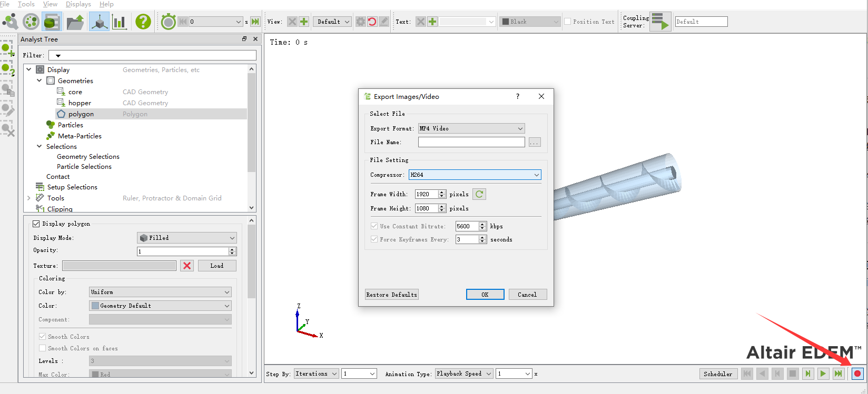This screenshot has width=868, height=394.
Task: Toggle the Display polygon checkbox
Action: [x=36, y=224]
